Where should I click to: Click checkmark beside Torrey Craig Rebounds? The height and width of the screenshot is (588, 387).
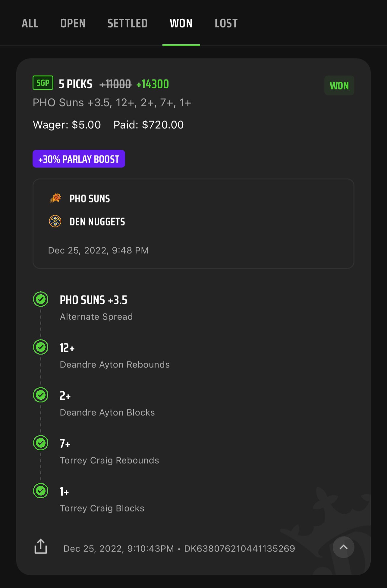[x=41, y=443]
